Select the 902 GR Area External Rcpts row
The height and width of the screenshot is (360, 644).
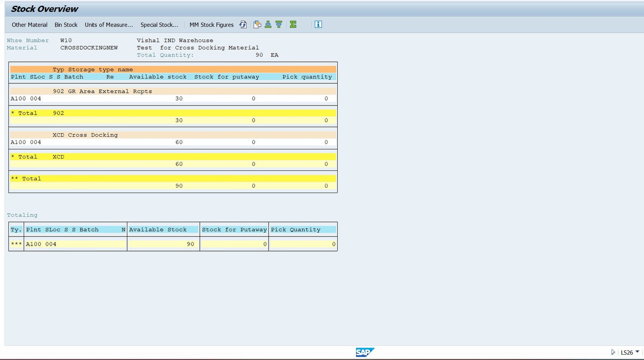pos(173,91)
